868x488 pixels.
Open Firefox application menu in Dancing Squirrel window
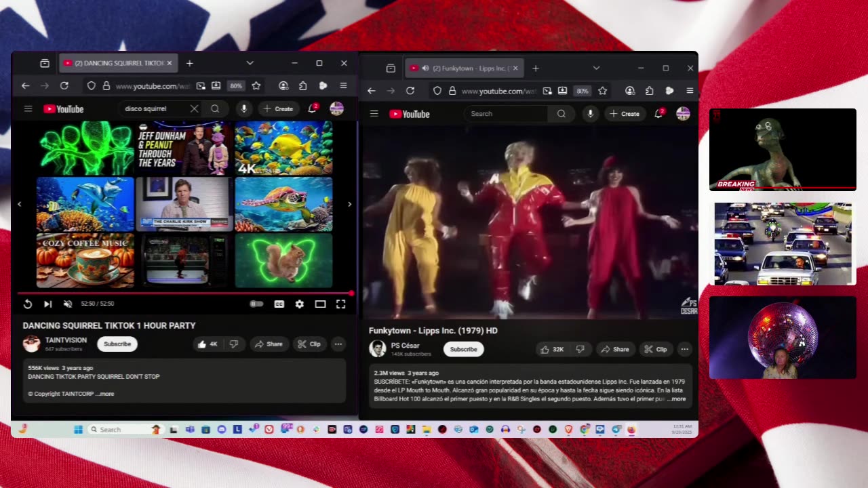[343, 86]
